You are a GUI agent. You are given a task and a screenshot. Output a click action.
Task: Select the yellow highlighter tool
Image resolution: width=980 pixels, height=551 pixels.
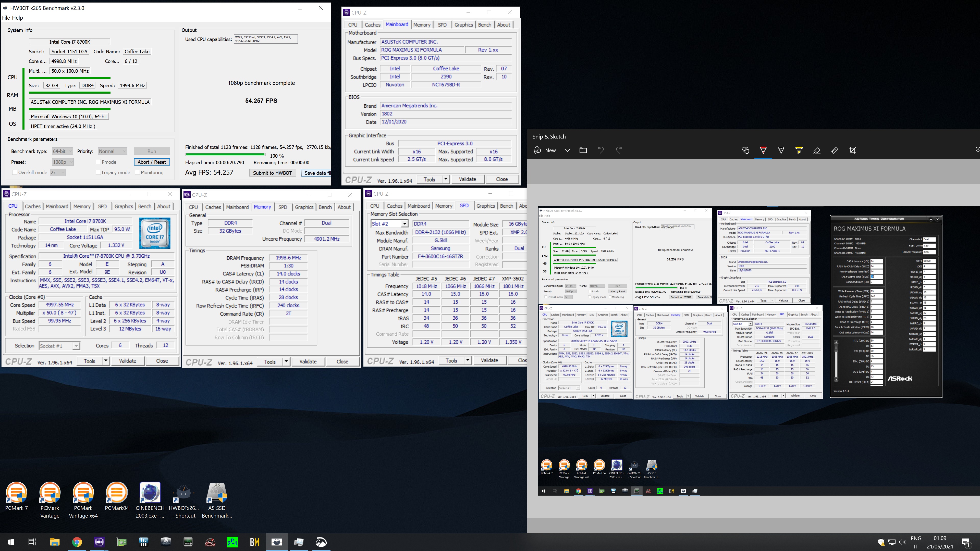799,150
